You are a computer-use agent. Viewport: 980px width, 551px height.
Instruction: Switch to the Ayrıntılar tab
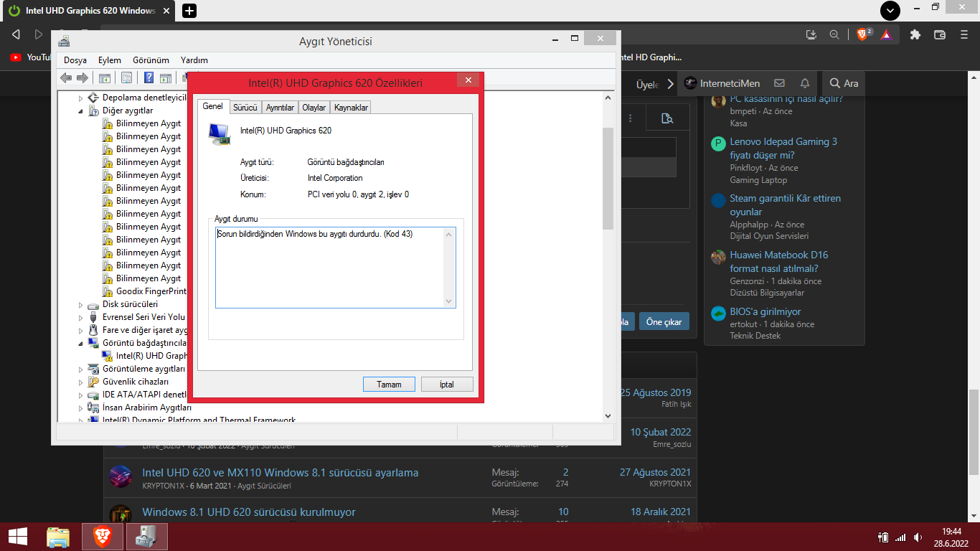281,108
